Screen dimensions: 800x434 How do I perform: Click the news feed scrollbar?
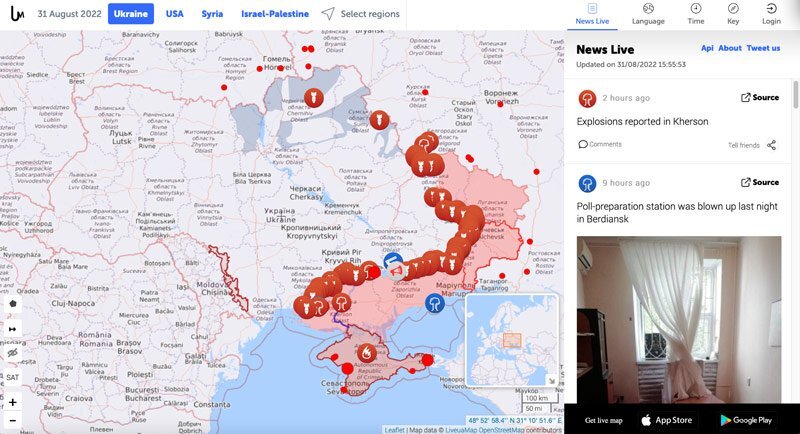(796, 94)
